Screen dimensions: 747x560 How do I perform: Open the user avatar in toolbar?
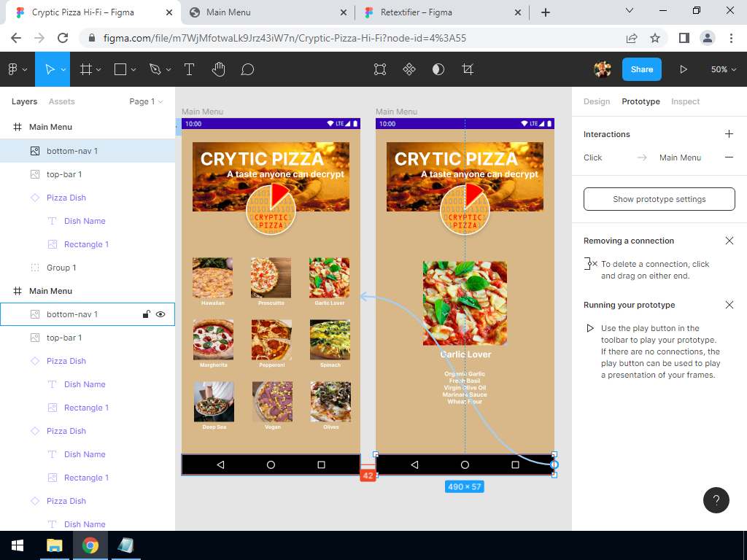tap(603, 69)
